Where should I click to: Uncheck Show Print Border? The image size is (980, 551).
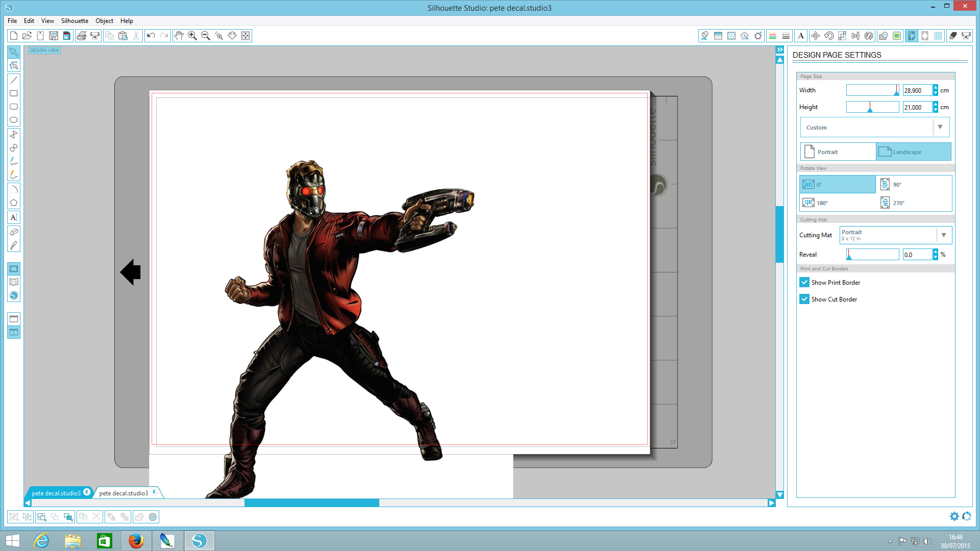coord(804,282)
